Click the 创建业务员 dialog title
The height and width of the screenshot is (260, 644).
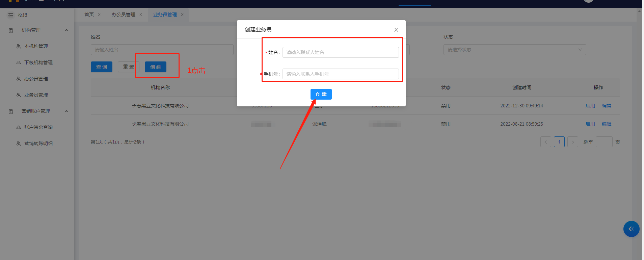pyautogui.click(x=258, y=30)
